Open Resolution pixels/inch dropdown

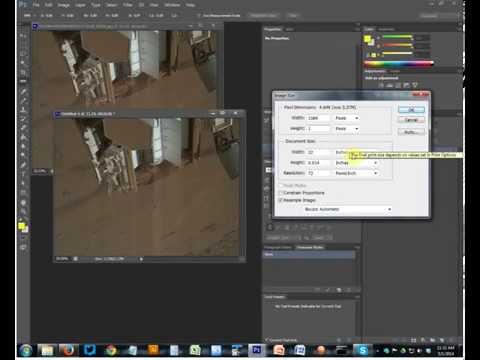[356, 173]
